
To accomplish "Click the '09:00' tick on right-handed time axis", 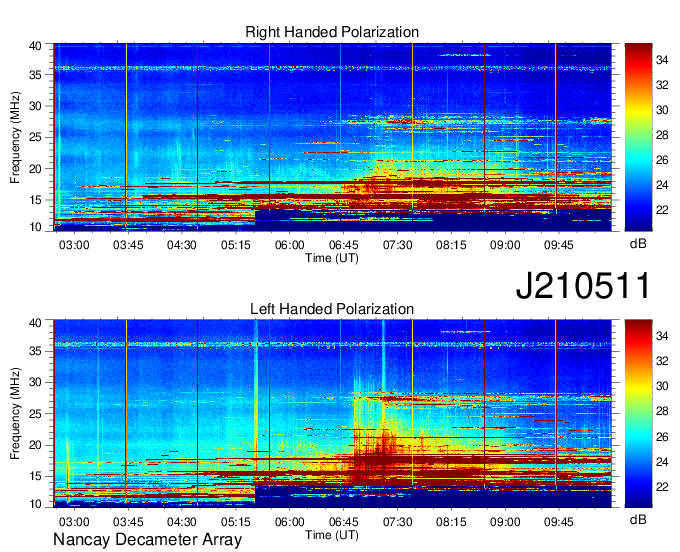I will 505,245.
